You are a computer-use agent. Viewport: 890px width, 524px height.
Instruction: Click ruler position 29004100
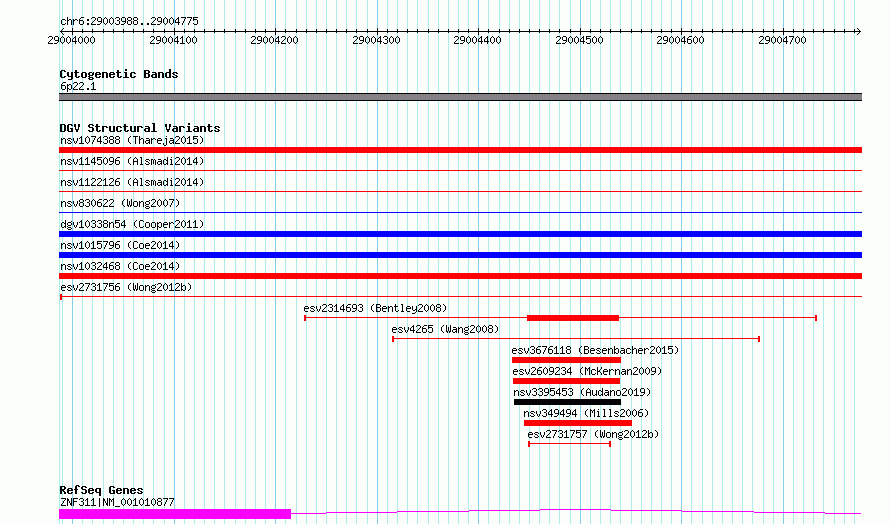pyautogui.click(x=173, y=40)
